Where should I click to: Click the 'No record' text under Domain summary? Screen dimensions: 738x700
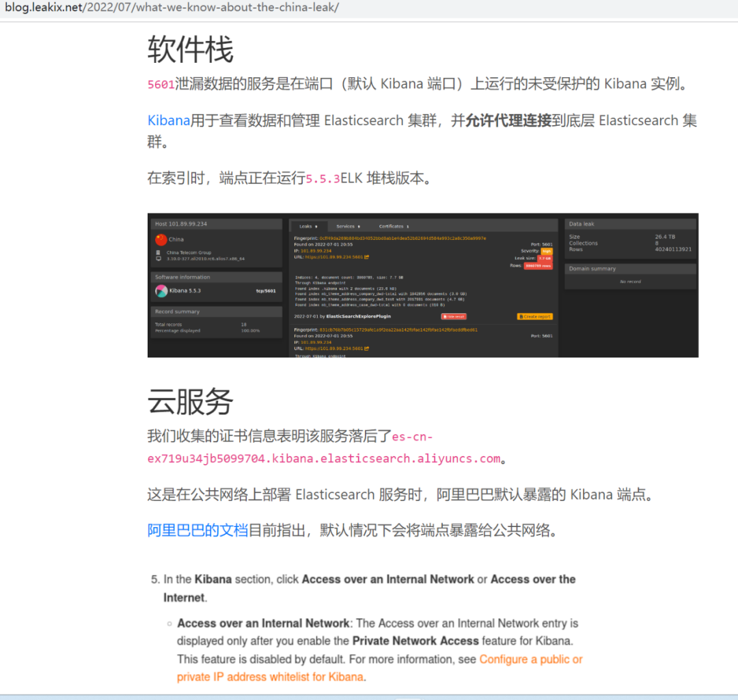(x=630, y=282)
